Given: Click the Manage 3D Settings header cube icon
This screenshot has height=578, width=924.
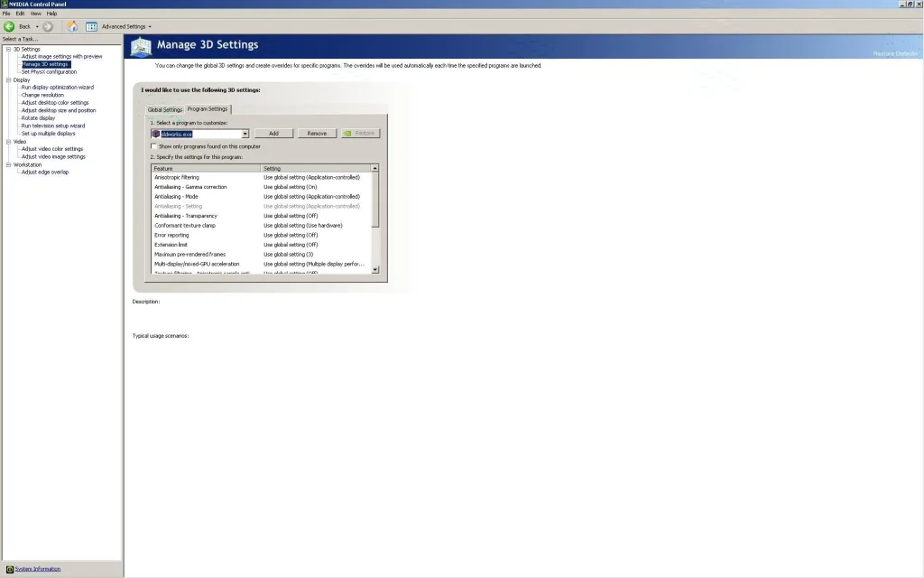Looking at the screenshot, I should pos(141,46).
